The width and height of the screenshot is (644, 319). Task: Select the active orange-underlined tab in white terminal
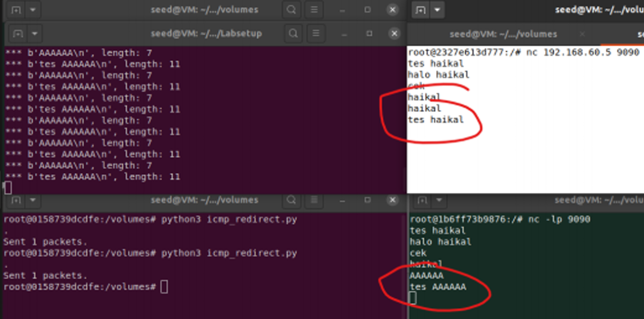click(639, 34)
